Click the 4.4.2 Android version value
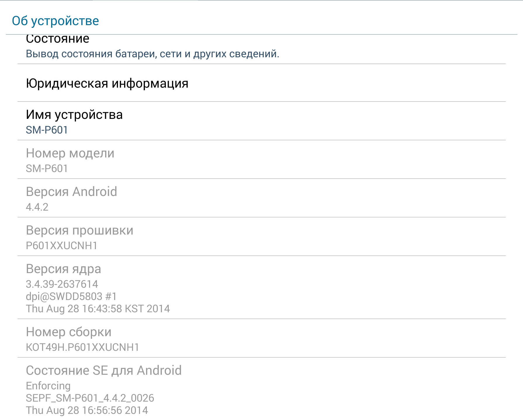The width and height of the screenshot is (523, 420). (x=37, y=207)
